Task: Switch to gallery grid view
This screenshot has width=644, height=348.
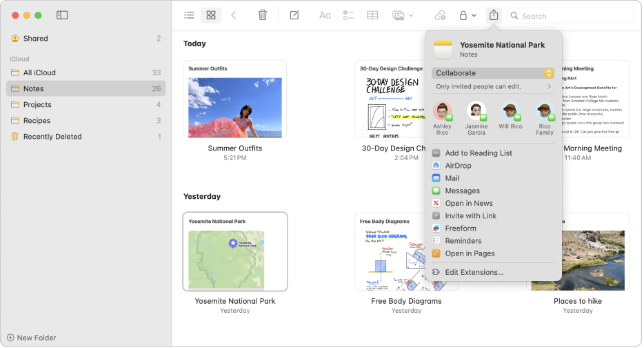Action: [x=212, y=15]
